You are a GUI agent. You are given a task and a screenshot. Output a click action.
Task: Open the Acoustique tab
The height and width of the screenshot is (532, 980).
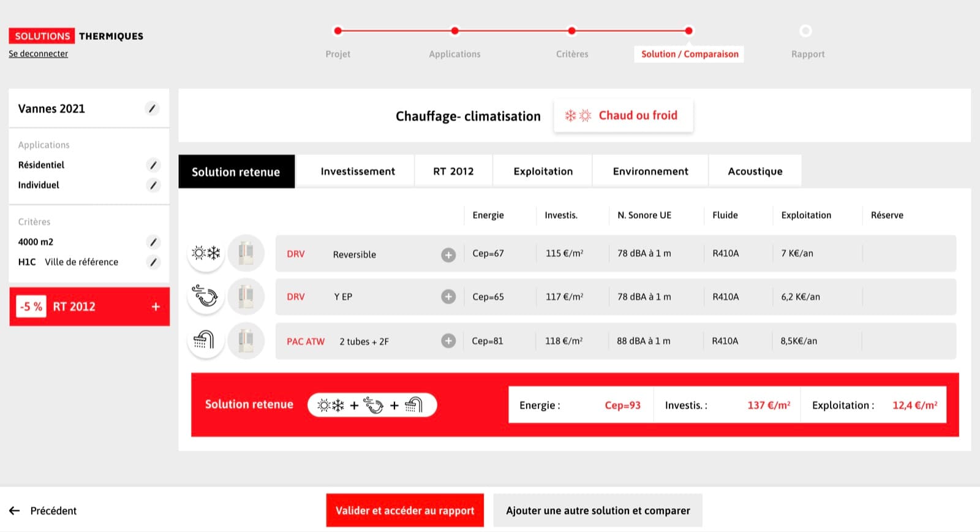[x=755, y=172]
